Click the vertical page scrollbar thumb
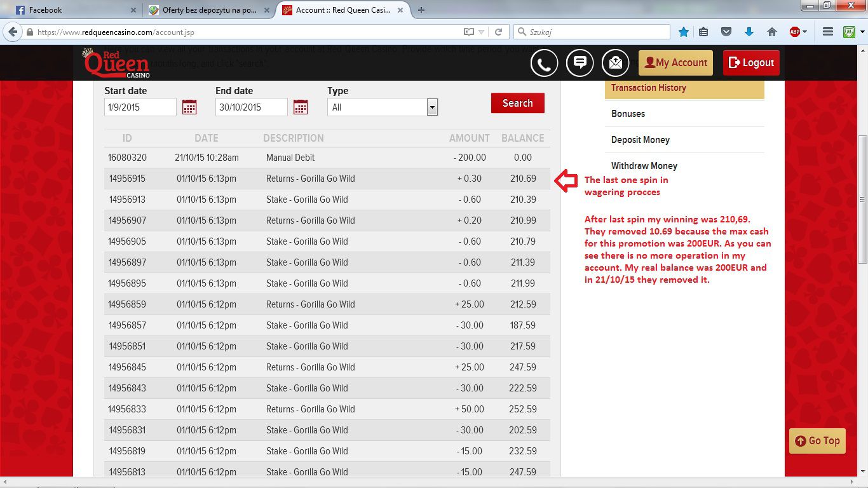868x488 pixels. [862, 200]
